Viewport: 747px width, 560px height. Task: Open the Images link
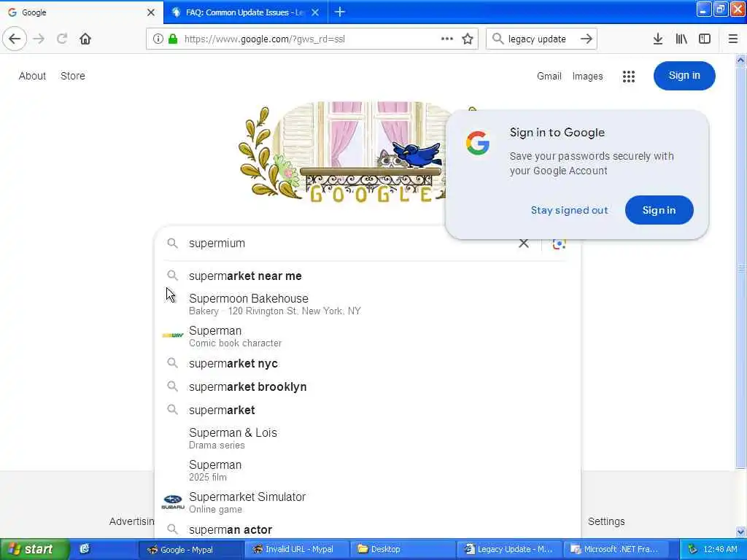click(x=587, y=76)
